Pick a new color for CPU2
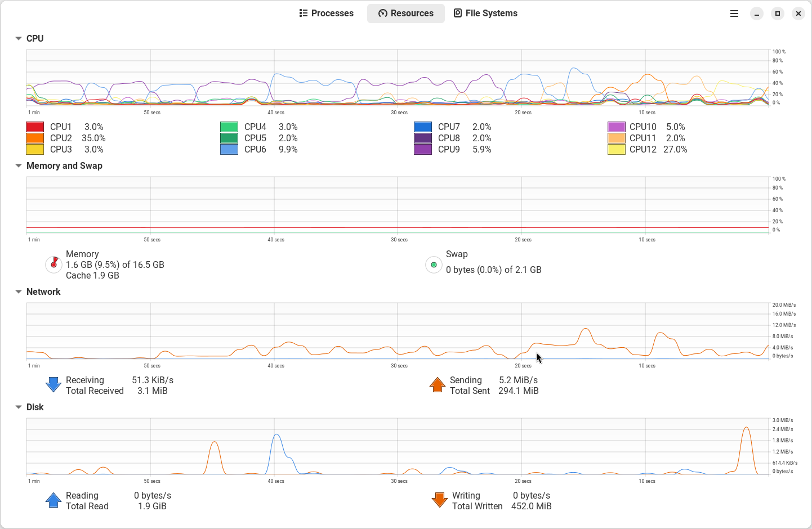This screenshot has width=812, height=529. [x=35, y=138]
